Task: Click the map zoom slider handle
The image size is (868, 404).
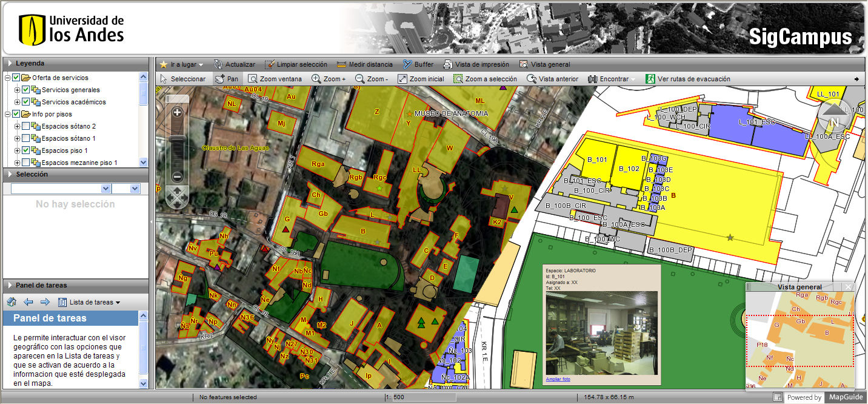Action: tap(178, 140)
